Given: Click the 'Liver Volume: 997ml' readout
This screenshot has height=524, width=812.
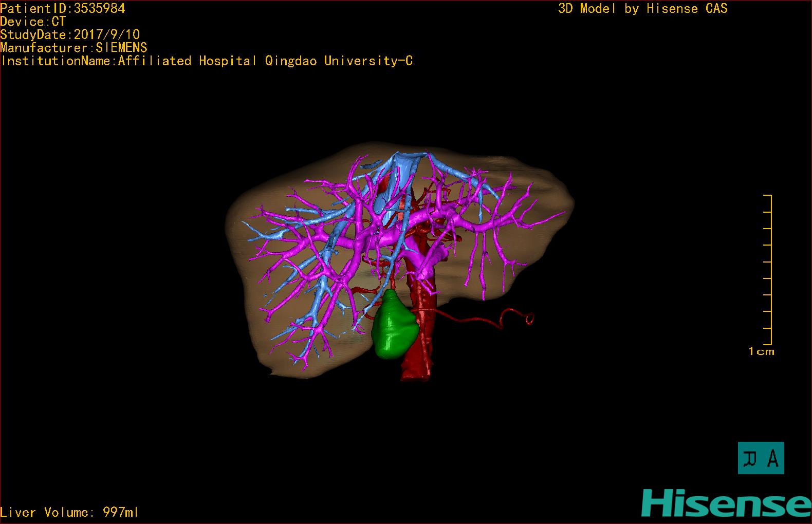Looking at the screenshot, I should point(69,512).
